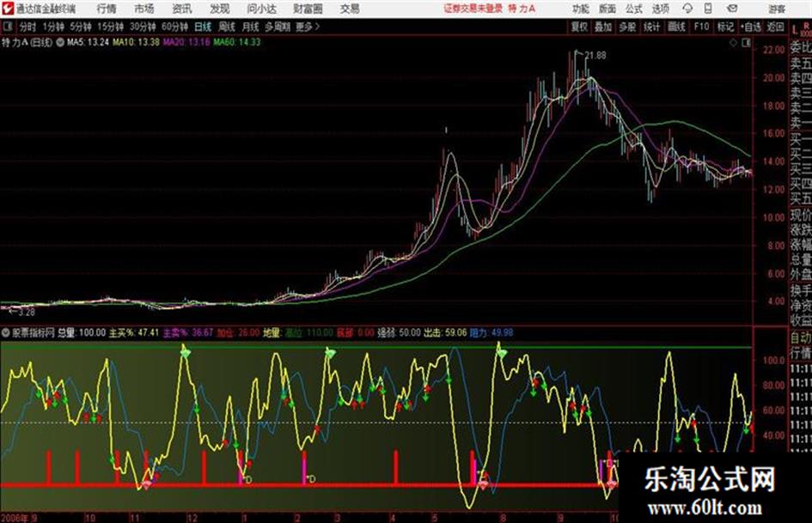Click the 强弱: 50.00 indicator value
Viewport: 812px width, 523px height.
click(399, 332)
